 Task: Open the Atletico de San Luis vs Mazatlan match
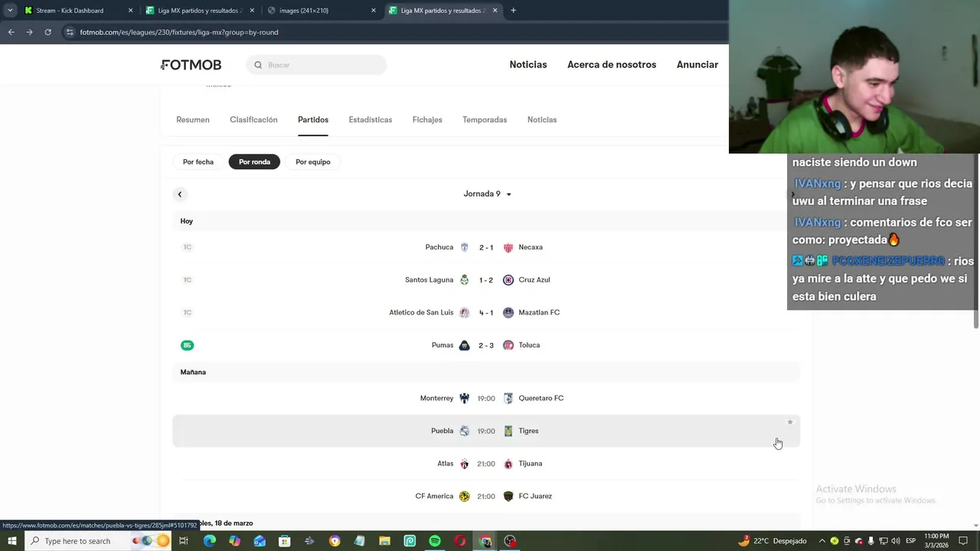tap(486, 312)
